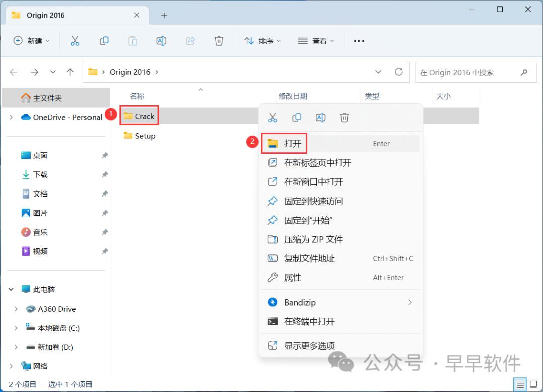The height and width of the screenshot is (392, 543).
Task: Open the three-dots See more menu
Action: tap(359, 41)
